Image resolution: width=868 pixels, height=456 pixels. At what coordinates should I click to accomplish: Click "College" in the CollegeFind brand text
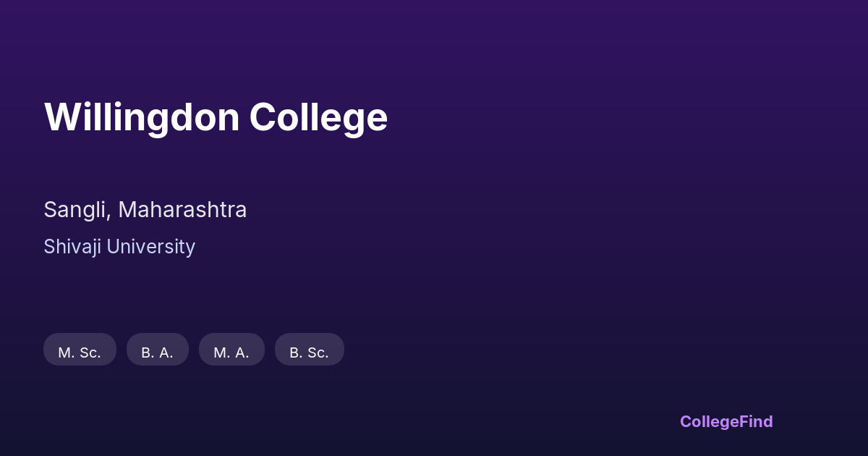[709, 421]
